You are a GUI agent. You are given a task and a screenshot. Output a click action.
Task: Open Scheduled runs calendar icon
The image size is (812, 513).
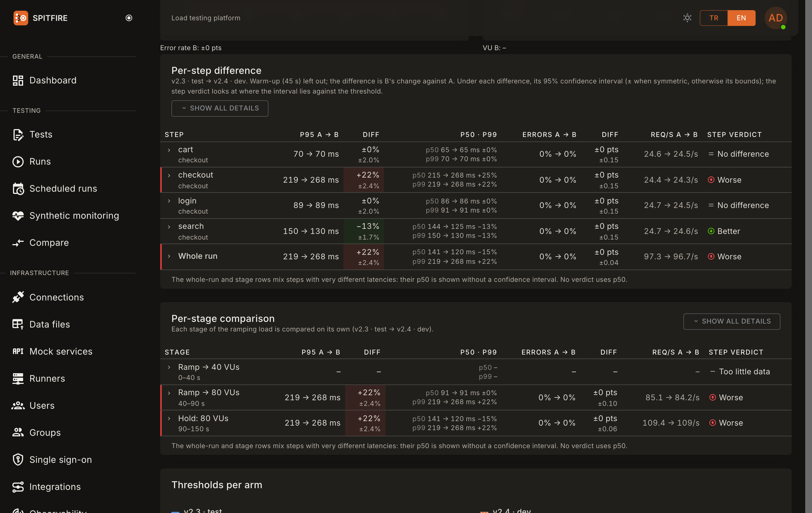18,189
